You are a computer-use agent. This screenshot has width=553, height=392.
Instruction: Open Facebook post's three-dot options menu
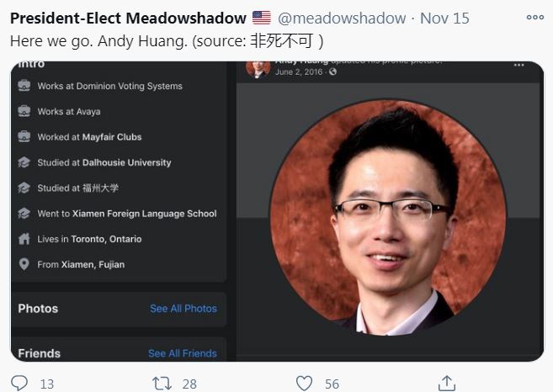pyautogui.click(x=518, y=65)
